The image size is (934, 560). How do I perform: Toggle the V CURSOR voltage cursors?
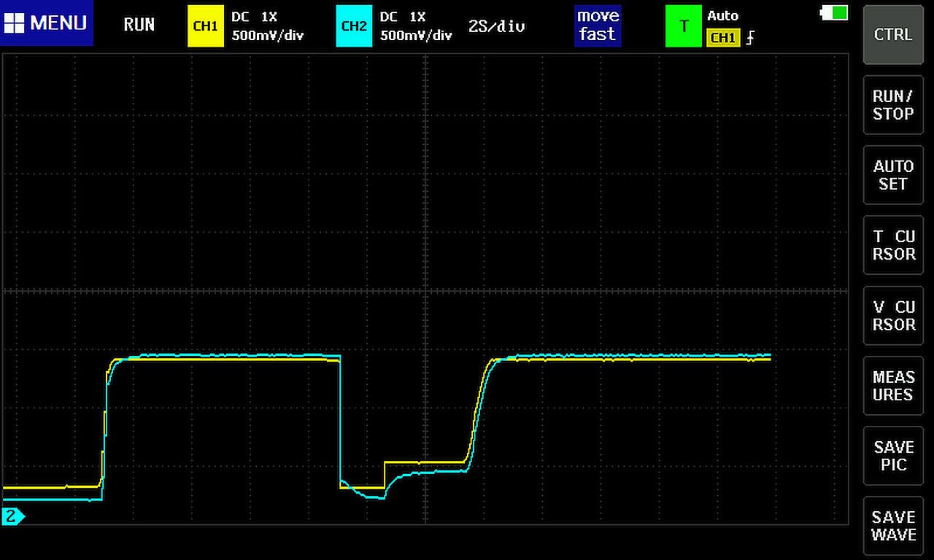893,316
